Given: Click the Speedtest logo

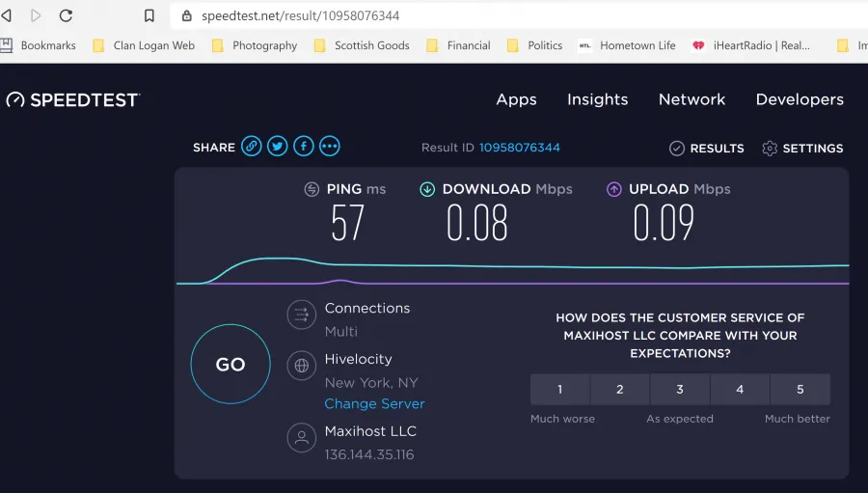Looking at the screenshot, I should click(73, 99).
